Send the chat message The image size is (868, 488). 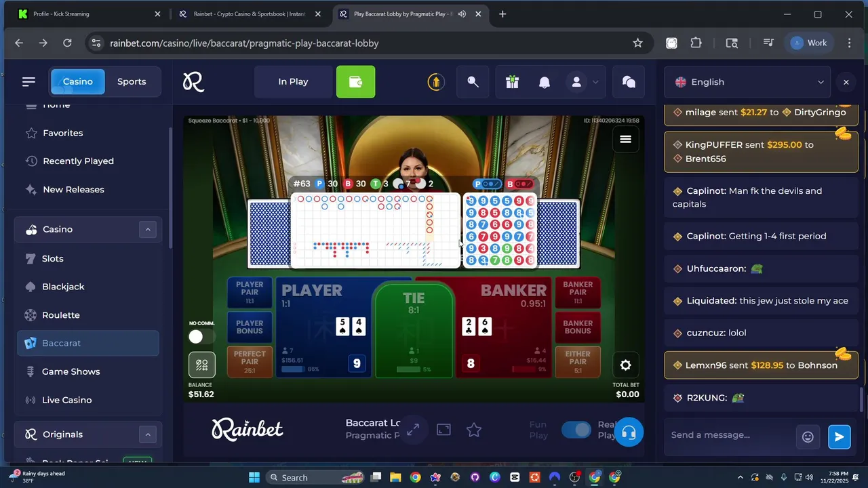839,436
